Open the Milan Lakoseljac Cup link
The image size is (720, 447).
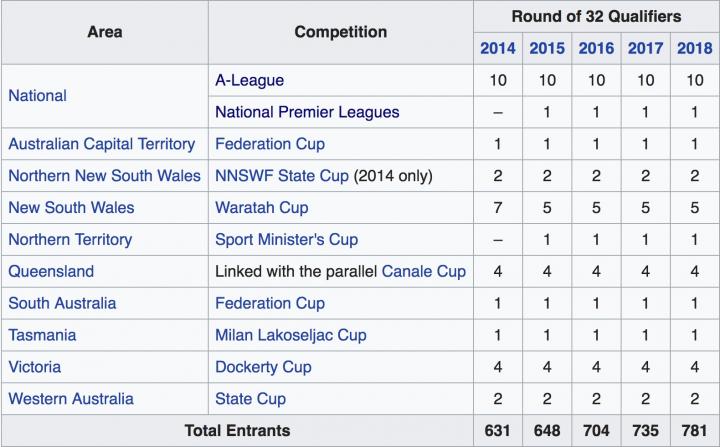pos(290,335)
